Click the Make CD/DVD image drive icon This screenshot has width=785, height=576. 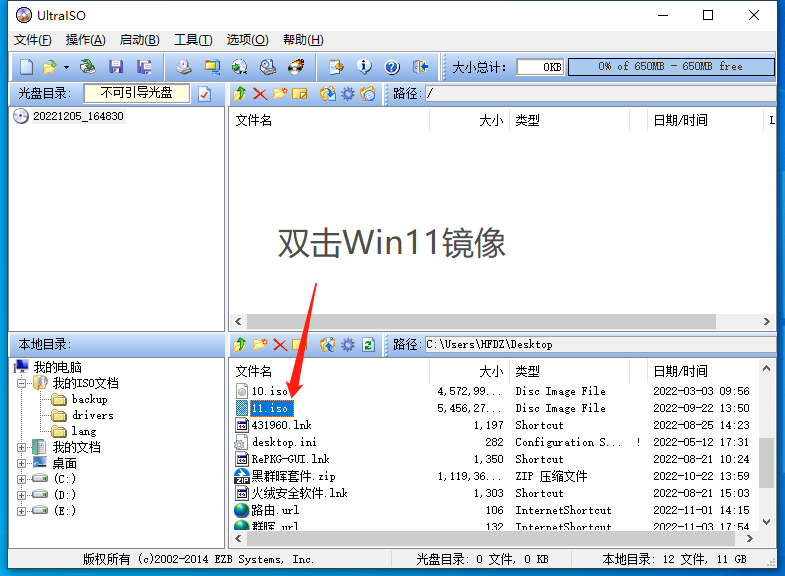(184, 67)
